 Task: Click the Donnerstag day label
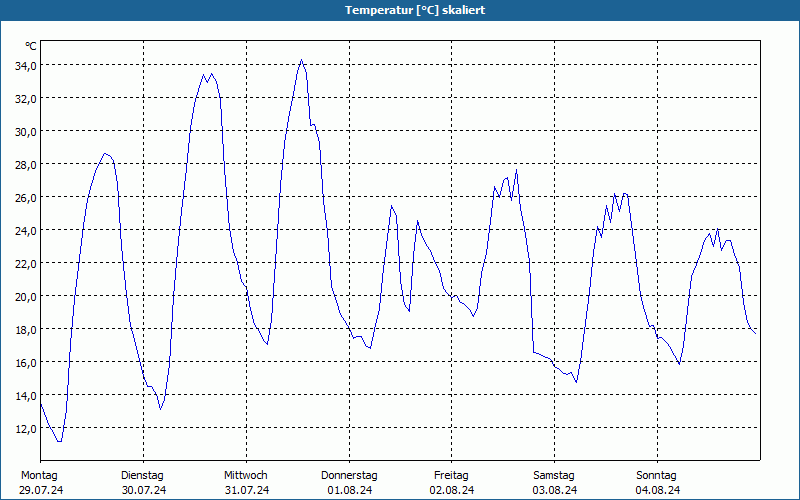(x=349, y=476)
